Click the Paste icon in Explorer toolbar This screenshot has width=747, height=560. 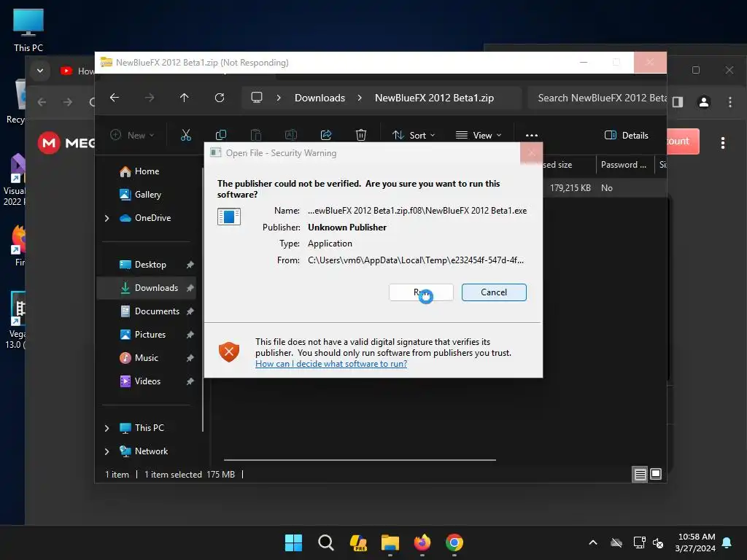pos(256,135)
